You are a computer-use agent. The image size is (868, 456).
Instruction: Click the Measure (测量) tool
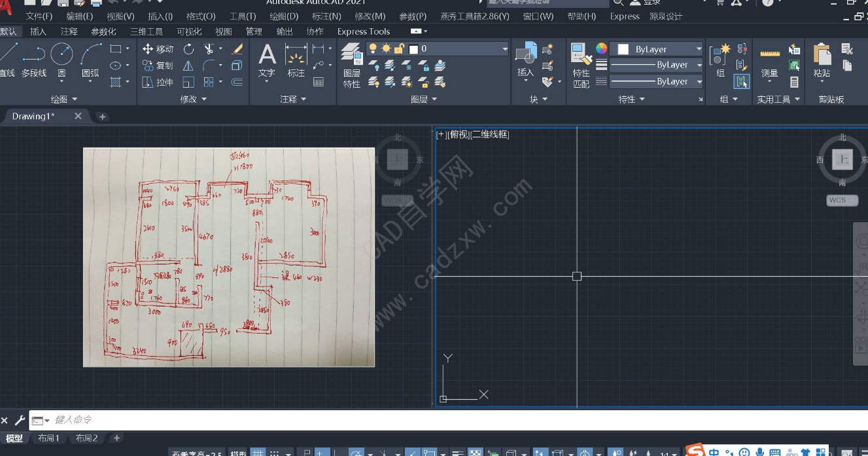coord(770,62)
